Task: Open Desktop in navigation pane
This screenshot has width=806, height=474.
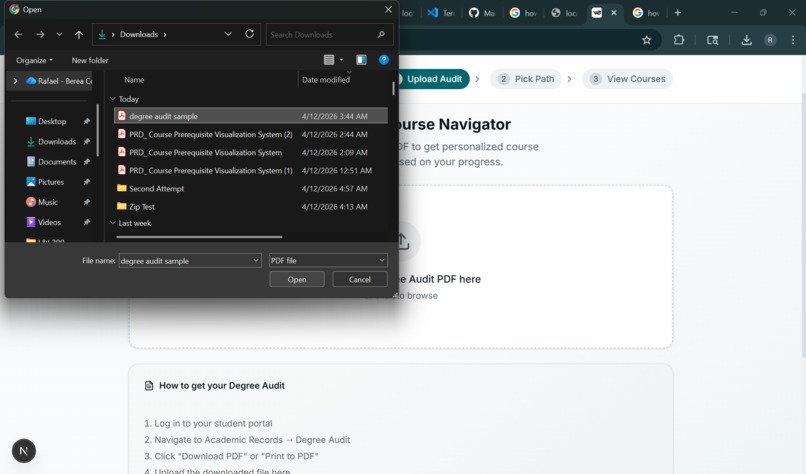Action: [x=52, y=121]
